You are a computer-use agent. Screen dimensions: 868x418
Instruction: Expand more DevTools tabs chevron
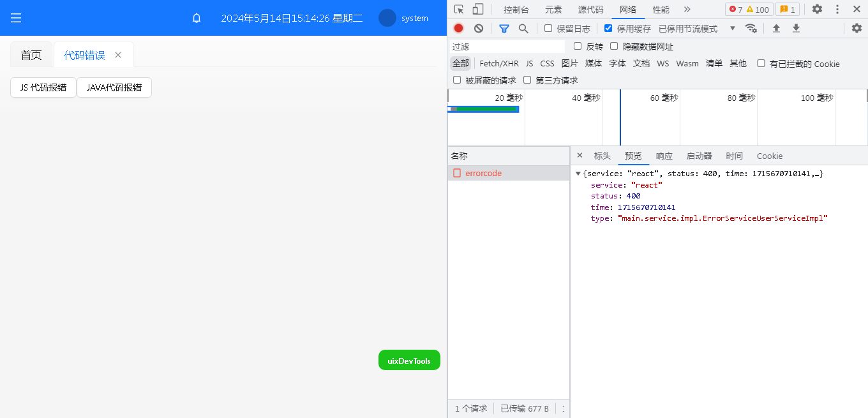[687, 10]
